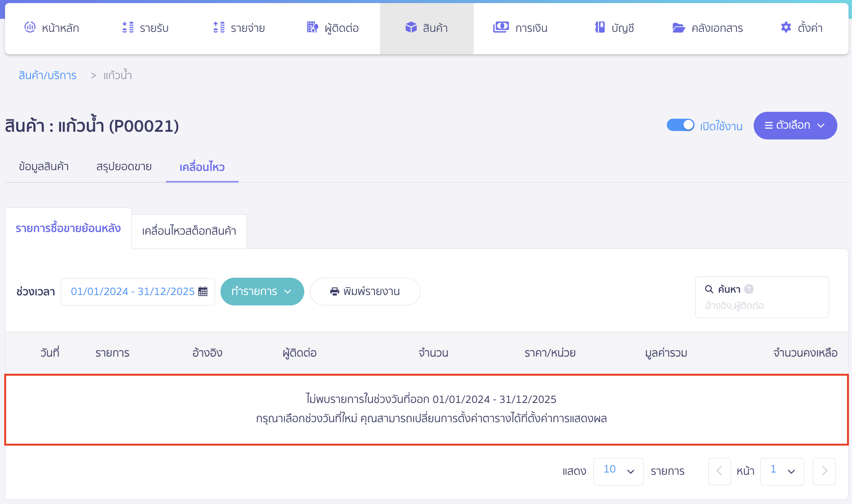Click the พิมพ์รายงาน print report button
The height and width of the screenshot is (504, 852).
[365, 292]
